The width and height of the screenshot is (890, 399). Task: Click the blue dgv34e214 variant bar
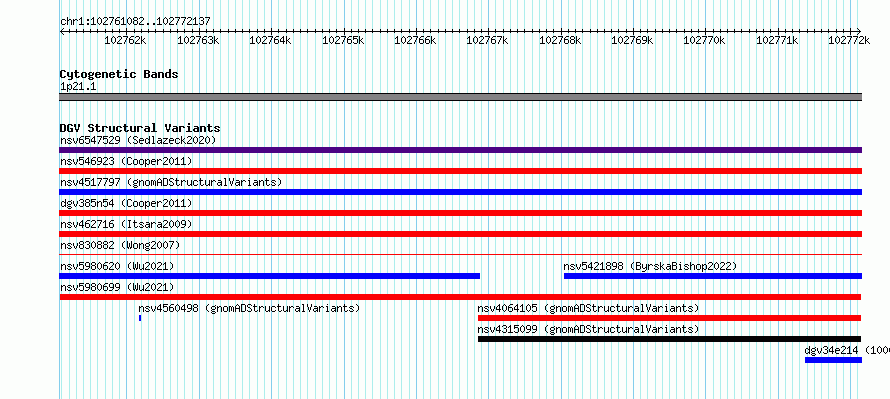(x=833, y=360)
